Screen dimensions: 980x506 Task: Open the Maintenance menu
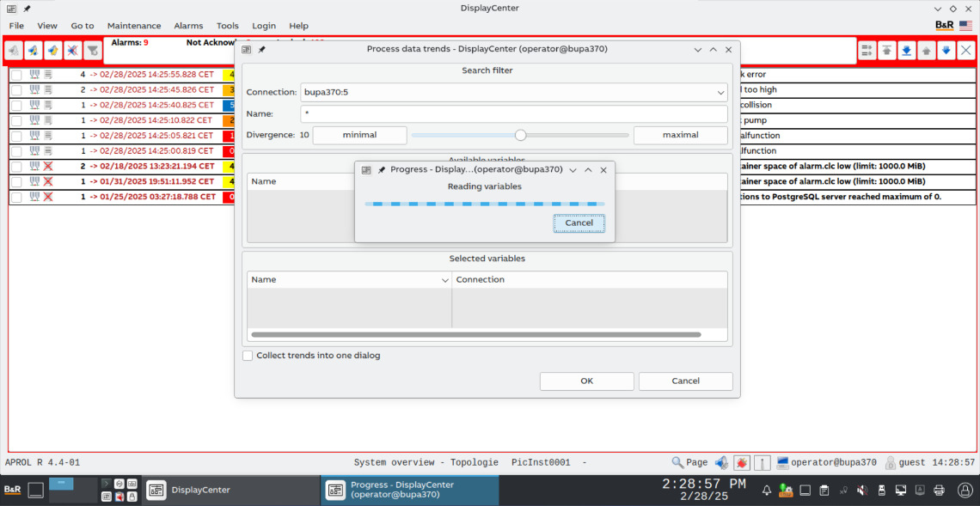pos(134,26)
